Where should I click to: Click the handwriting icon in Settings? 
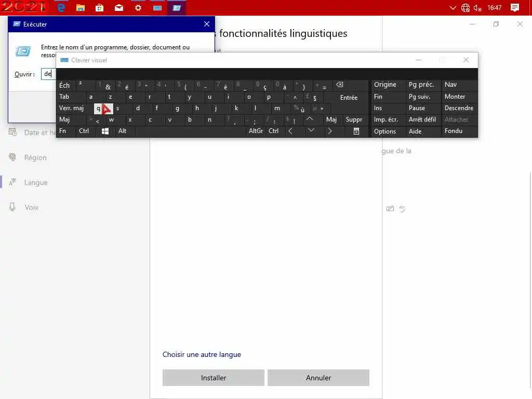click(390, 209)
